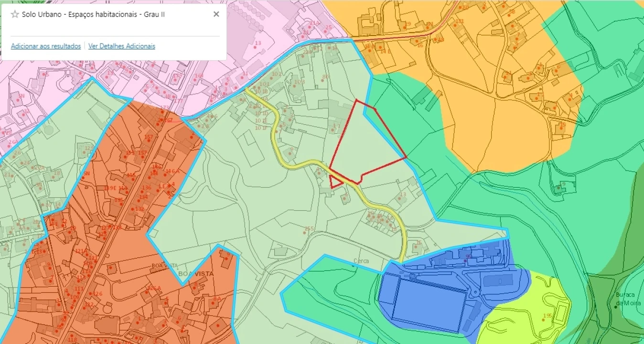Select the small red triangle parcel

334,182
